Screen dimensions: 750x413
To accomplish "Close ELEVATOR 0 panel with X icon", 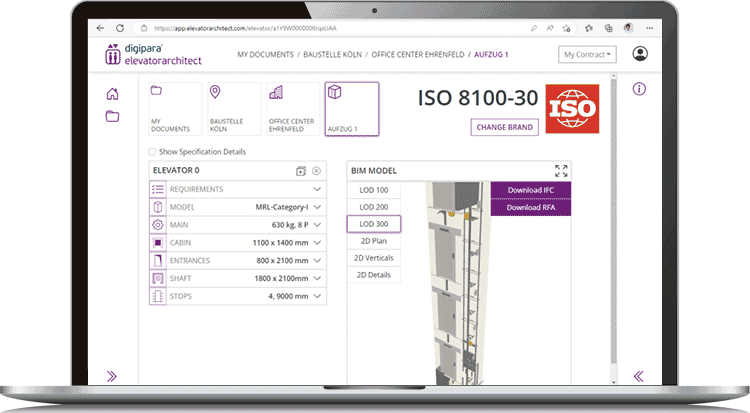I will 316,171.
